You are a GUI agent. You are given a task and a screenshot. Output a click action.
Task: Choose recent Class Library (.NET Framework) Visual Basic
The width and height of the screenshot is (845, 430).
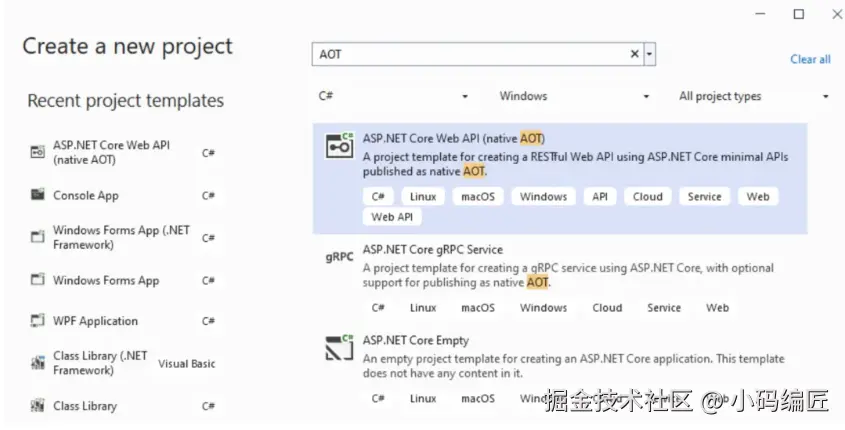point(125,363)
